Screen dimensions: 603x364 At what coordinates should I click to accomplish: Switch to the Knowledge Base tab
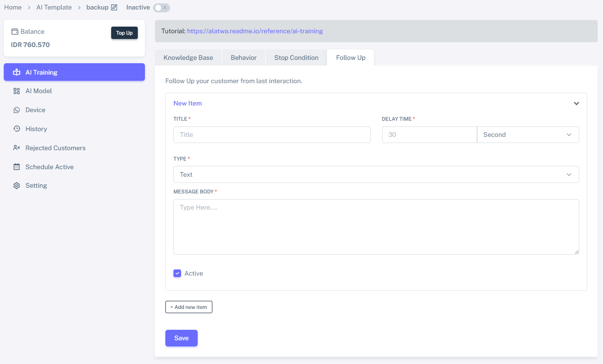click(188, 57)
